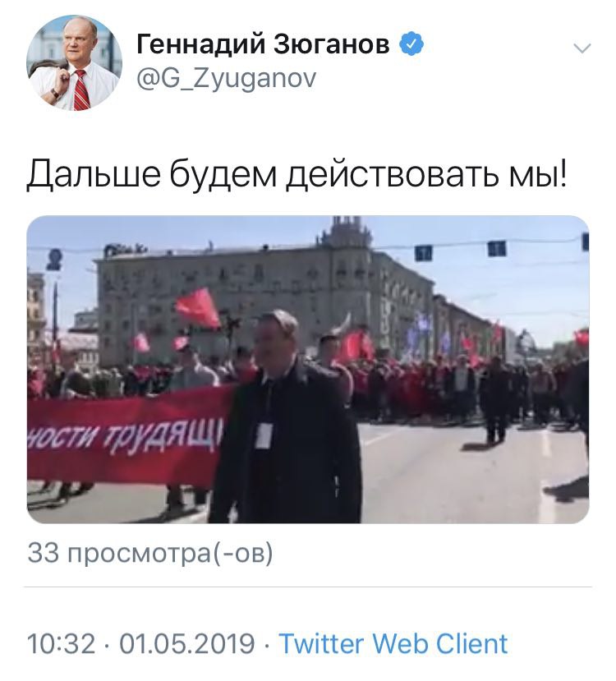The height and width of the screenshot is (681, 616).
Task: Click the word Client in the source label
Action: [x=472, y=644]
